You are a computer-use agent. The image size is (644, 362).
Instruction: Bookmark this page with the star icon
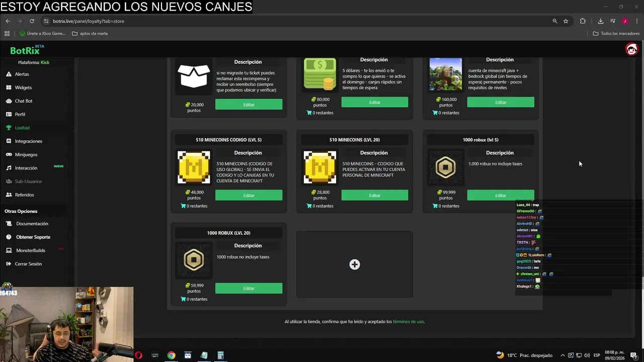pyautogui.click(x=566, y=21)
